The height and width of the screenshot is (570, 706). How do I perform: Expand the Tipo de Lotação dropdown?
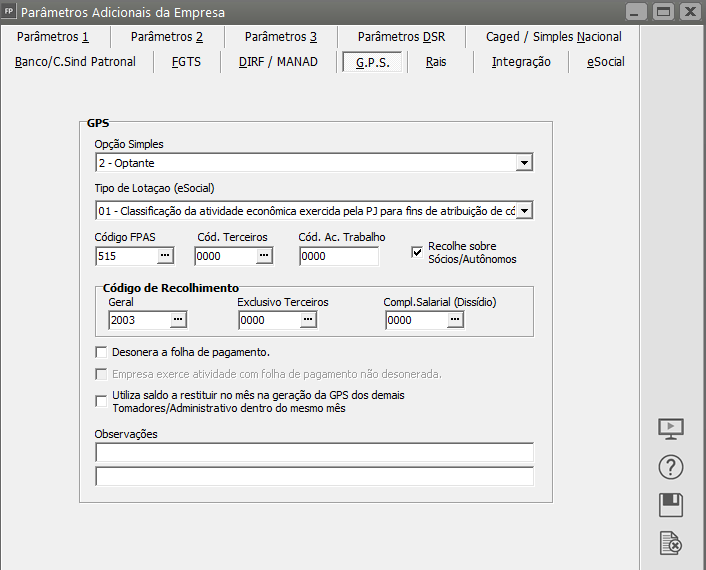click(x=524, y=210)
